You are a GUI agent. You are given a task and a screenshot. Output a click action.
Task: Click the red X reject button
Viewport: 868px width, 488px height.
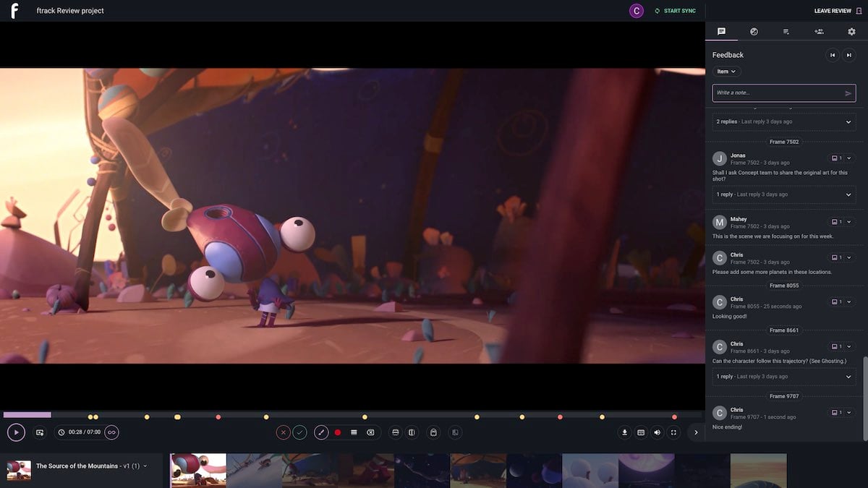coord(283,432)
